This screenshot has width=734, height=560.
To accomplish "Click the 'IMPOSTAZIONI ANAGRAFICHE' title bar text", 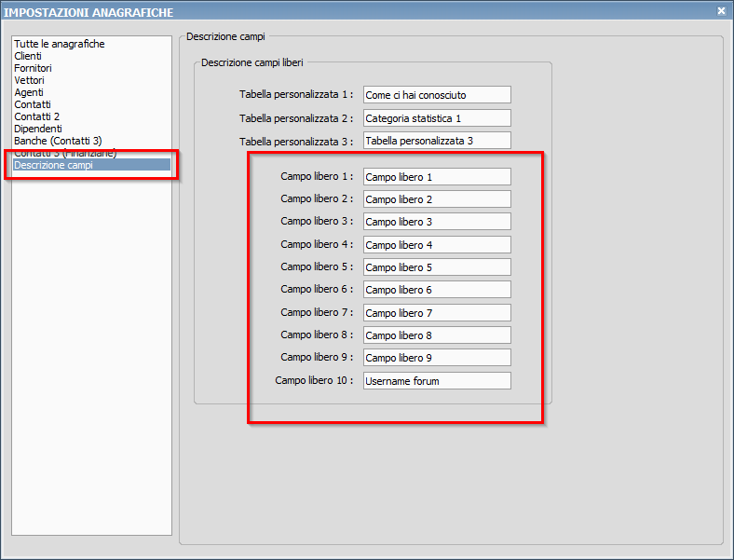I will (88, 13).
